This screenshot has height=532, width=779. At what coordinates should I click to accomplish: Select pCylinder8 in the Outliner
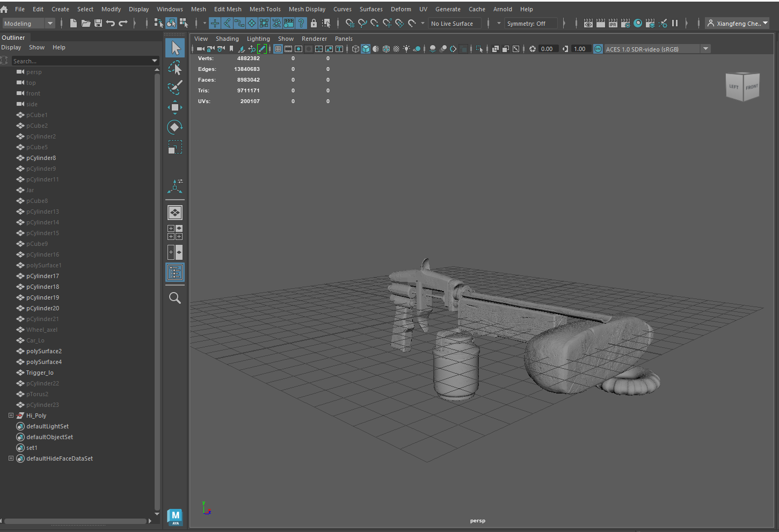41,158
